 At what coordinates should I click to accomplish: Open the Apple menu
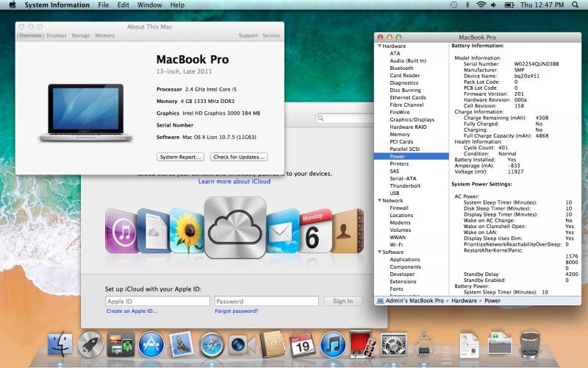coord(12,5)
